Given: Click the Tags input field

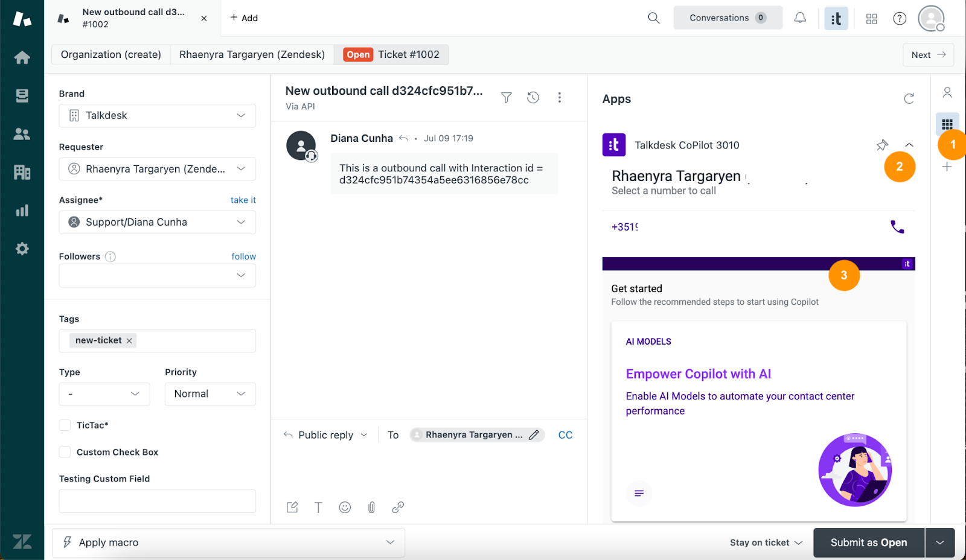Looking at the screenshot, I should coord(158,341).
